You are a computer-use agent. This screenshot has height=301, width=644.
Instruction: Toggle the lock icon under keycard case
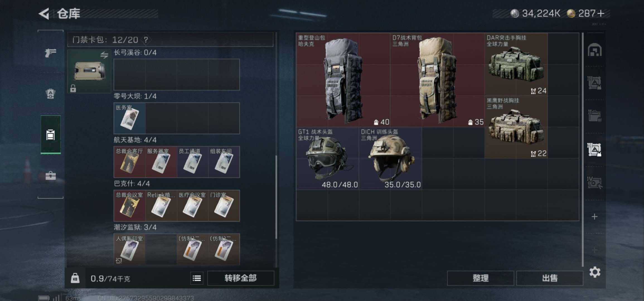[x=73, y=88]
